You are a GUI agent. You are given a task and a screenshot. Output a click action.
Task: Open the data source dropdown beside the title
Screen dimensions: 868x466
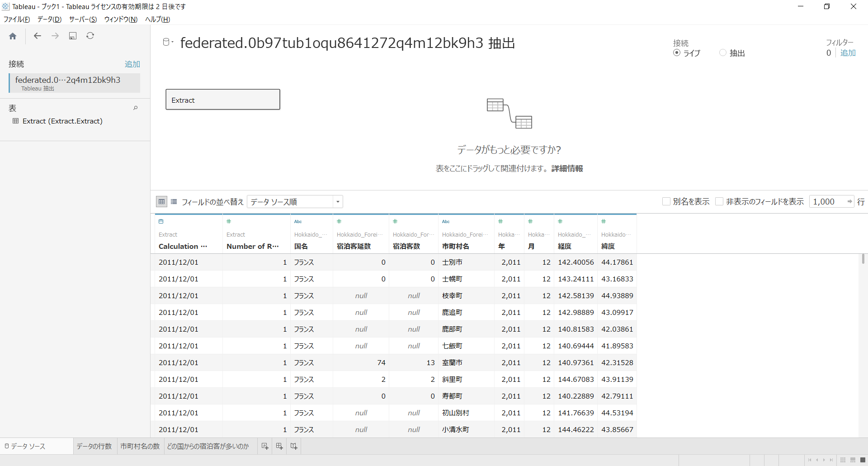coord(168,42)
